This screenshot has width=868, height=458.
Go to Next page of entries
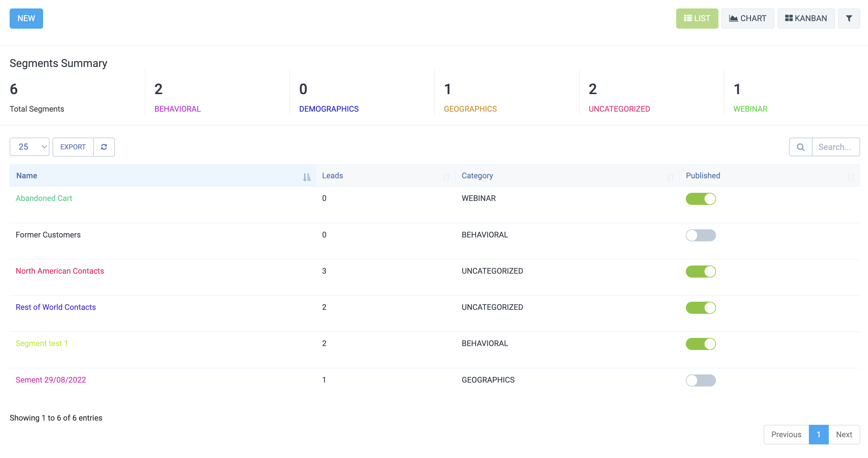(844, 434)
